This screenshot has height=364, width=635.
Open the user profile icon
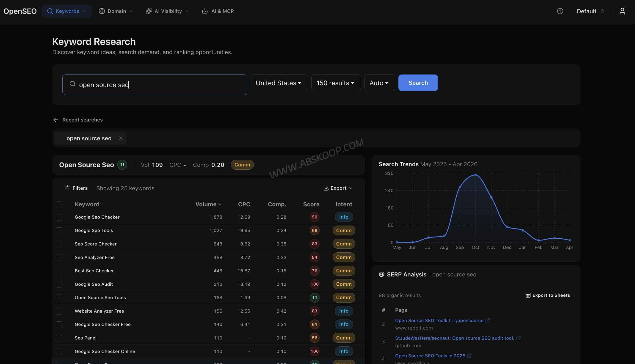(x=622, y=11)
